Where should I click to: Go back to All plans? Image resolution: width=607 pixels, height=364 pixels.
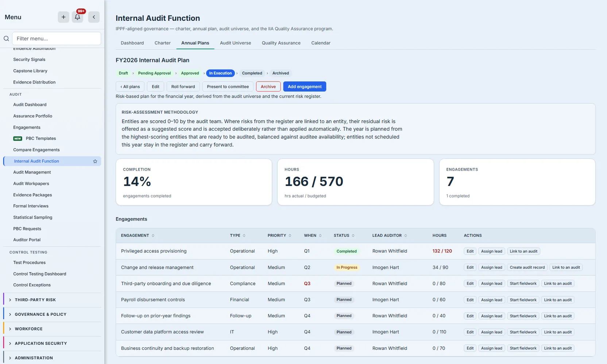pos(130,87)
